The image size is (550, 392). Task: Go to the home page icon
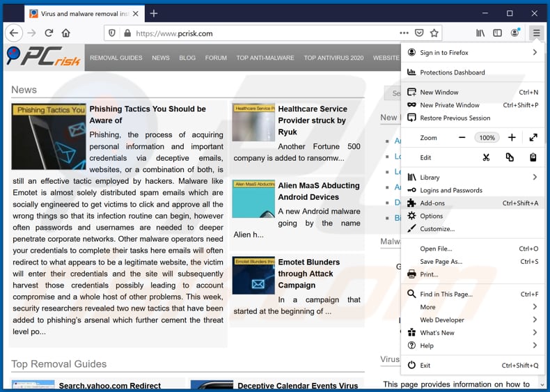click(x=66, y=33)
